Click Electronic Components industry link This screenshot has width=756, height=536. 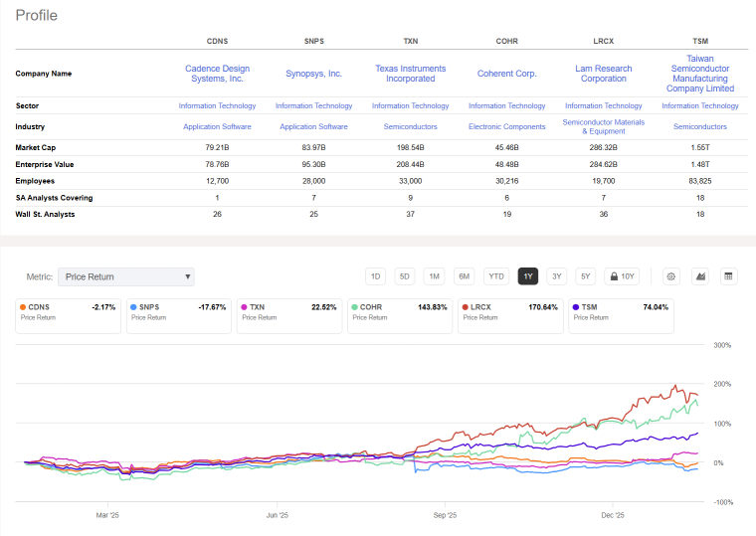(x=506, y=126)
